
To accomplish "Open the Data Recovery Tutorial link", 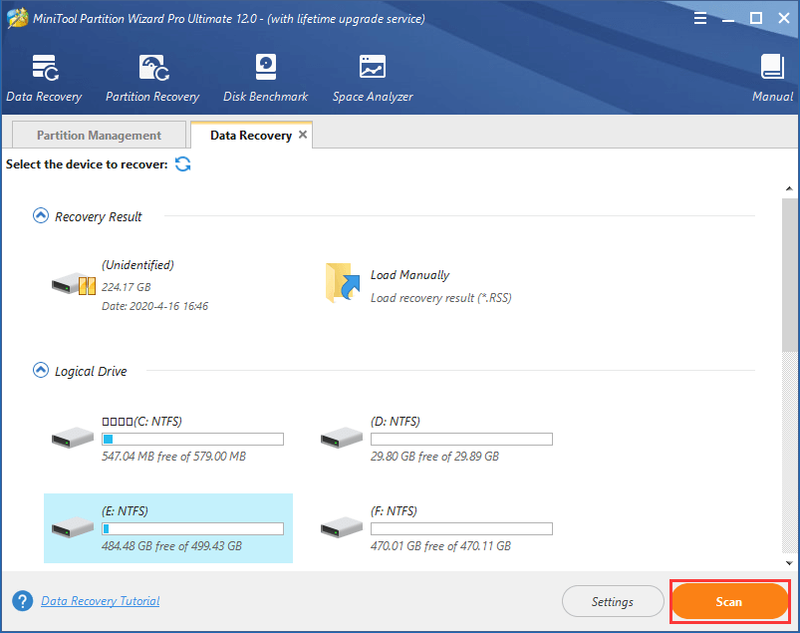I will click(x=101, y=601).
